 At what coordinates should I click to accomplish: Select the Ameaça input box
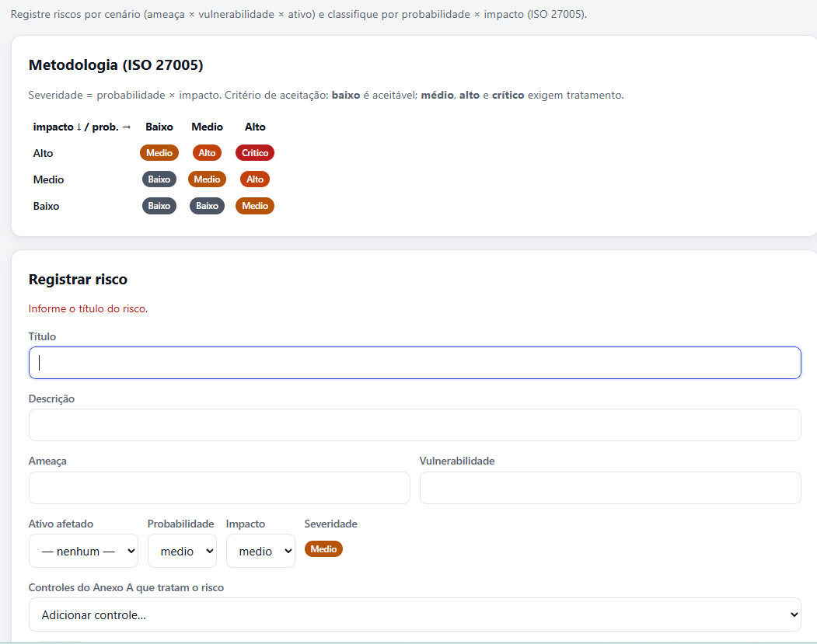pyautogui.click(x=219, y=488)
